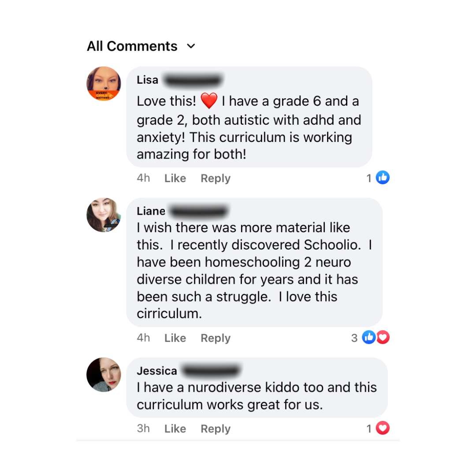Open Jessica's profile picture

pos(104,375)
